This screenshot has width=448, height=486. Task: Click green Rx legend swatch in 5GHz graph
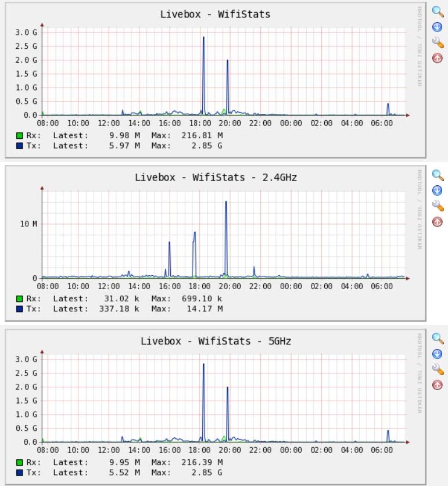point(20,463)
